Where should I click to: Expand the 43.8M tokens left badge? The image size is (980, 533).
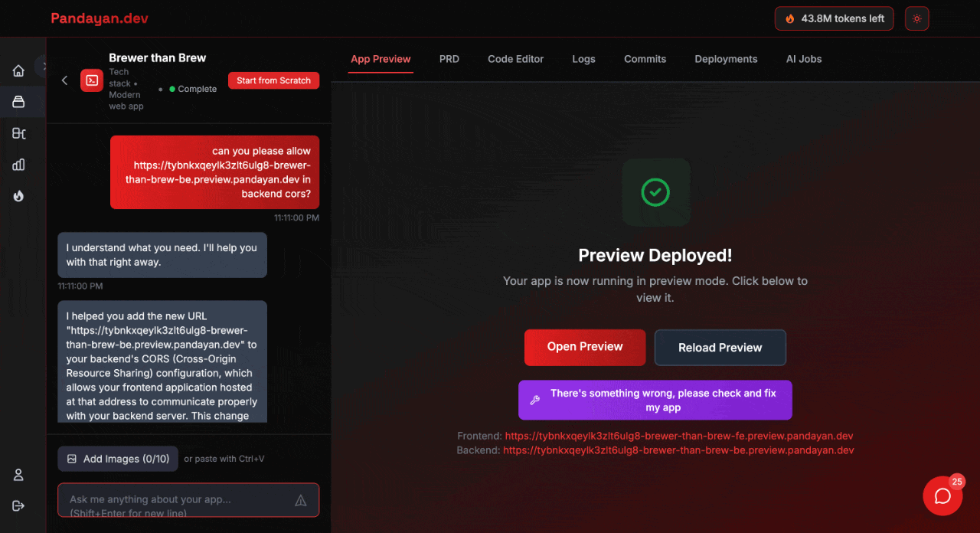(834, 18)
